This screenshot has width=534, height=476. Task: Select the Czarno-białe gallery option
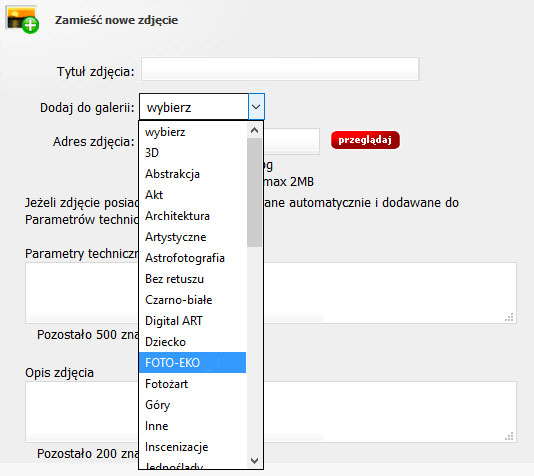pos(192,300)
